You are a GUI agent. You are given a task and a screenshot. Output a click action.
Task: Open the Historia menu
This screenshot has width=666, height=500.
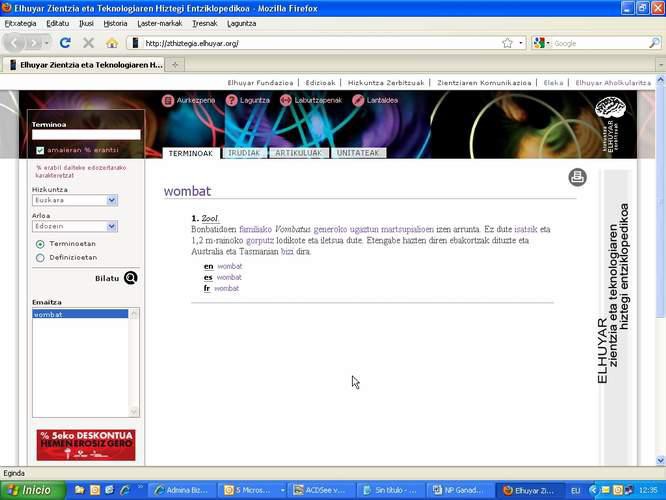[115, 23]
